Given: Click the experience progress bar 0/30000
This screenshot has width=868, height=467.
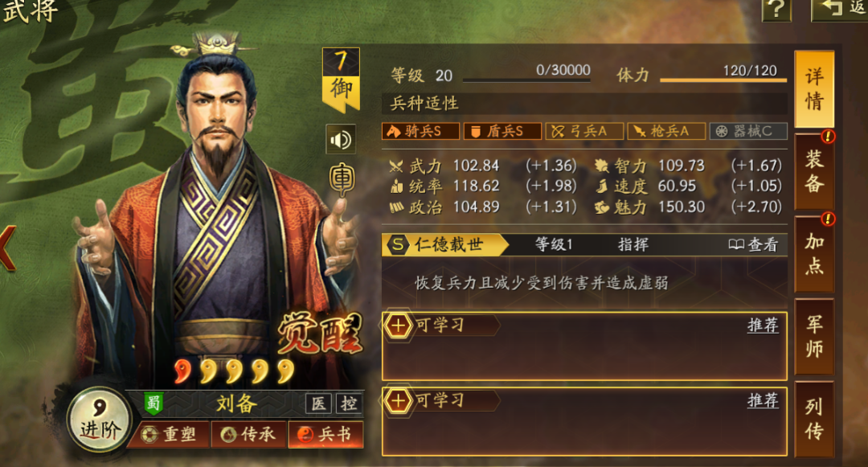Looking at the screenshot, I should pyautogui.click(x=526, y=74).
